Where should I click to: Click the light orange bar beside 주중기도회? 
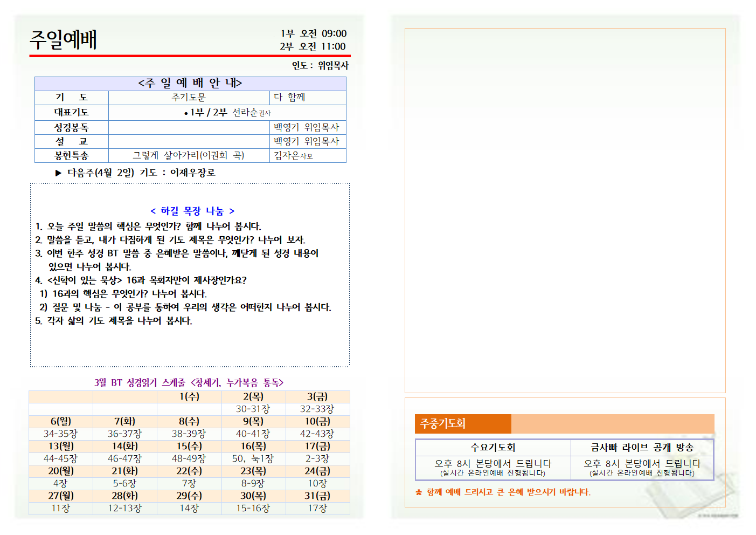click(612, 424)
